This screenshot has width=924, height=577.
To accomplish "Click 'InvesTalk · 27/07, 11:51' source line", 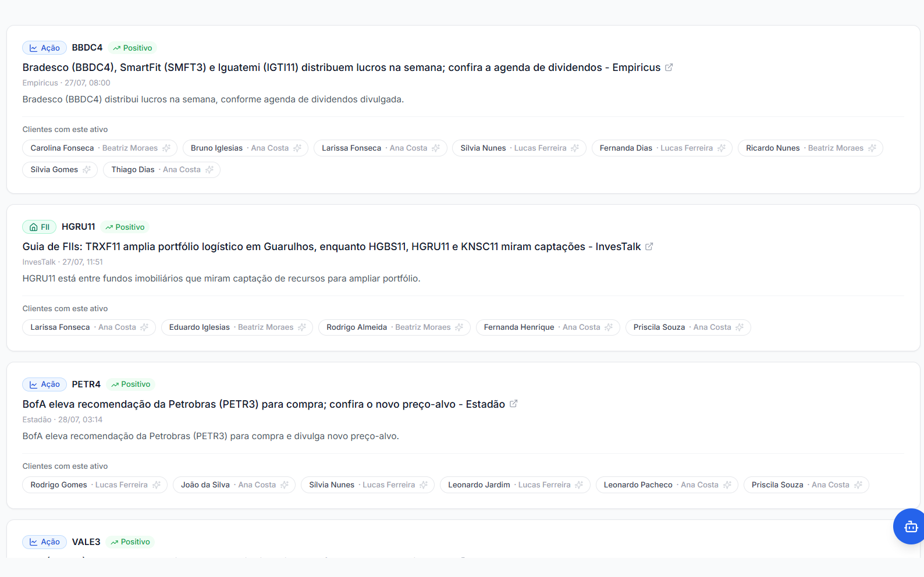I will pyautogui.click(x=63, y=262).
